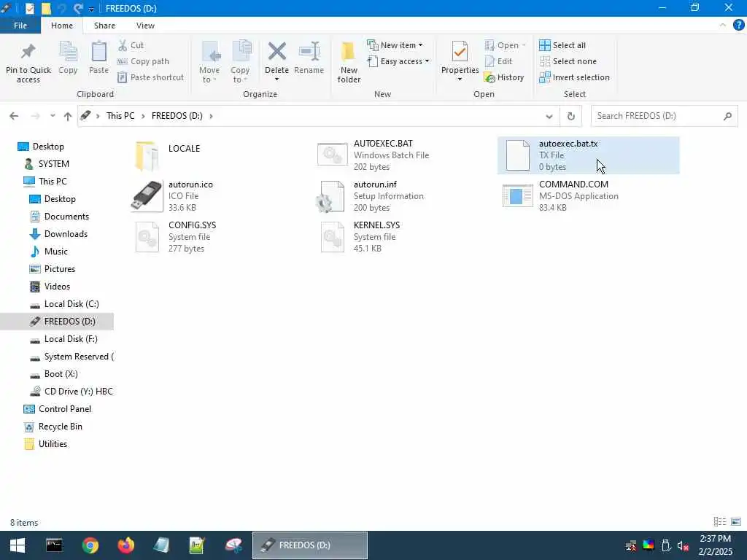Create a New folder
This screenshot has width=747, height=560.
(x=349, y=63)
